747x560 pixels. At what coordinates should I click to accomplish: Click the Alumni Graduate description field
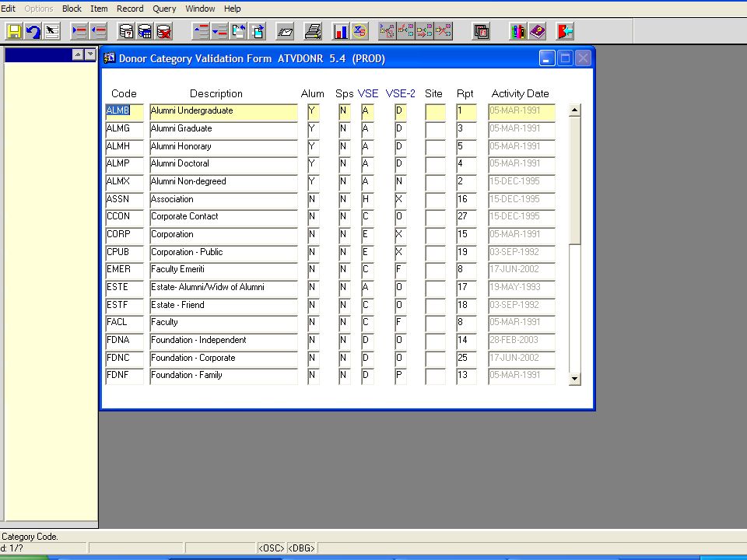(223, 129)
